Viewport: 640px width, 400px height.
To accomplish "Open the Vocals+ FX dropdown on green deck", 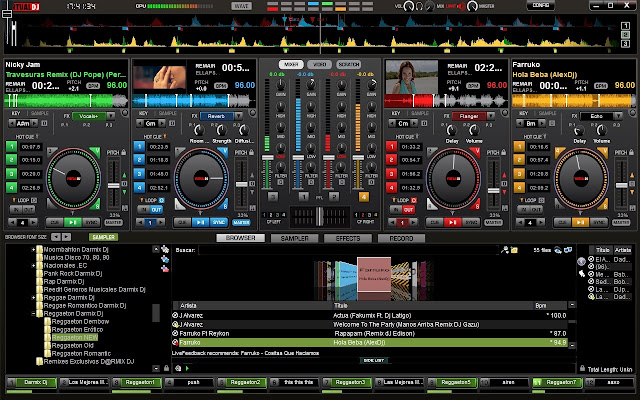I will pos(111,116).
